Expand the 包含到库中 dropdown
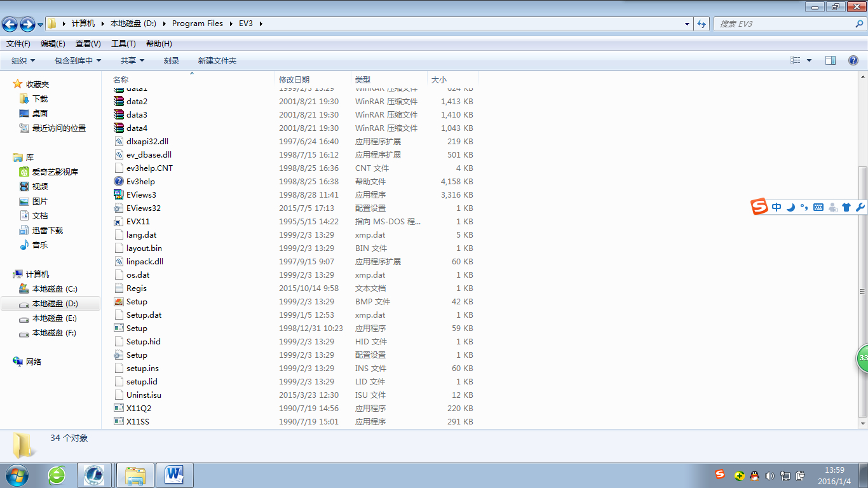Image resolution: width=868 pixels, height=488 pixels. click(78, 61)
